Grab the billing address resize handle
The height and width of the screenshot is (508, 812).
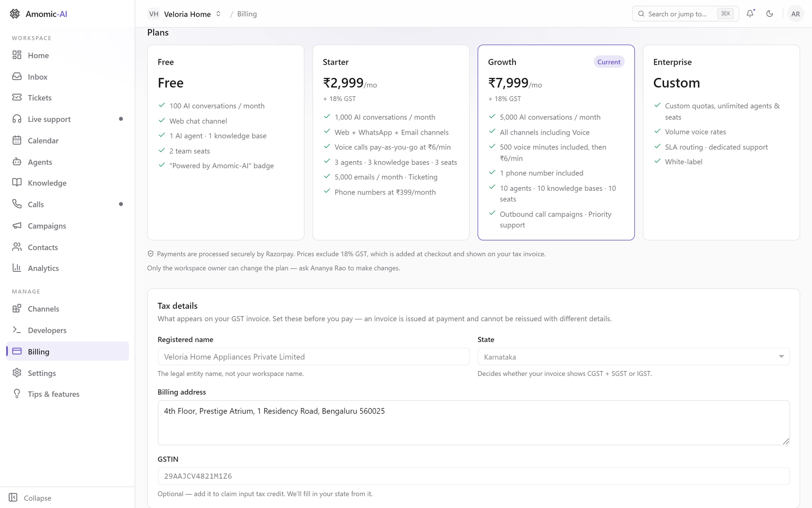786,441
